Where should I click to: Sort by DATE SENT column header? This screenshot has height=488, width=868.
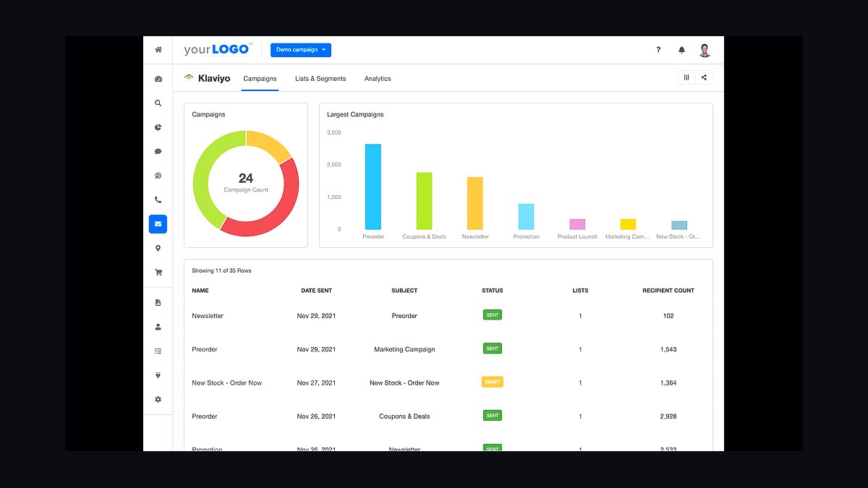[317, 291]
